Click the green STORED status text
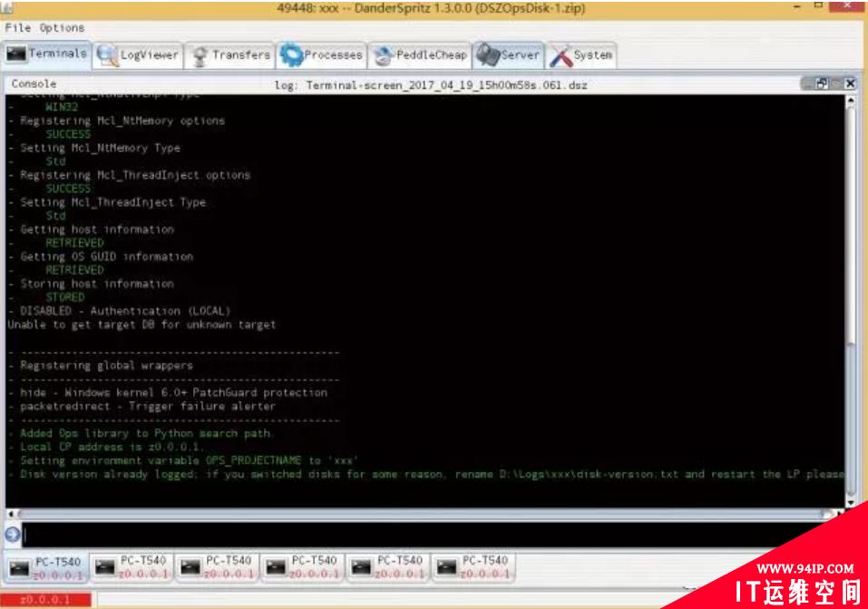 pyautogui.click(x=64, y=298)
